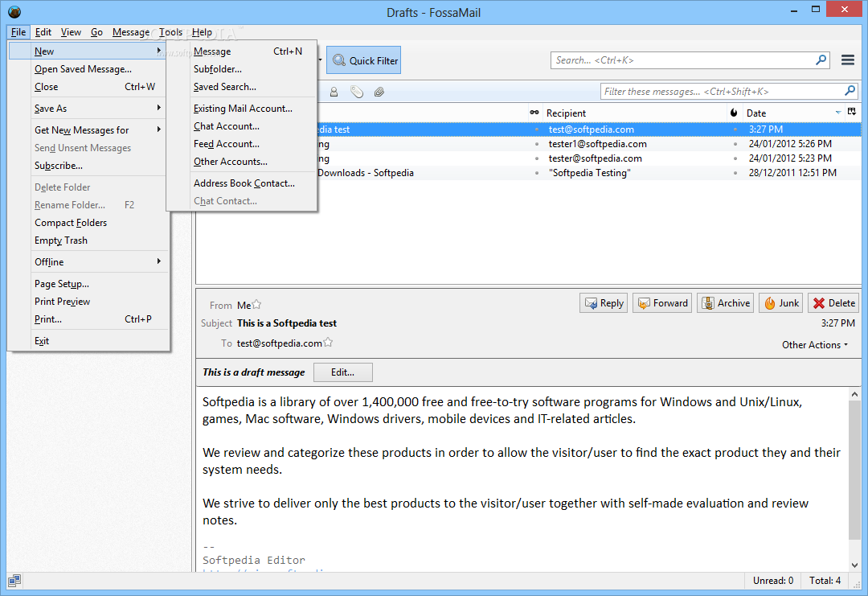Choose Chat Account... menu entry
This screenshot has height=596, width=868.
click(x=242, y=125)
